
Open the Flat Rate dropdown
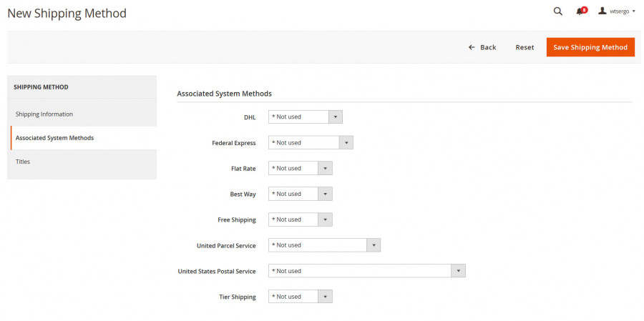pos(301,168)
